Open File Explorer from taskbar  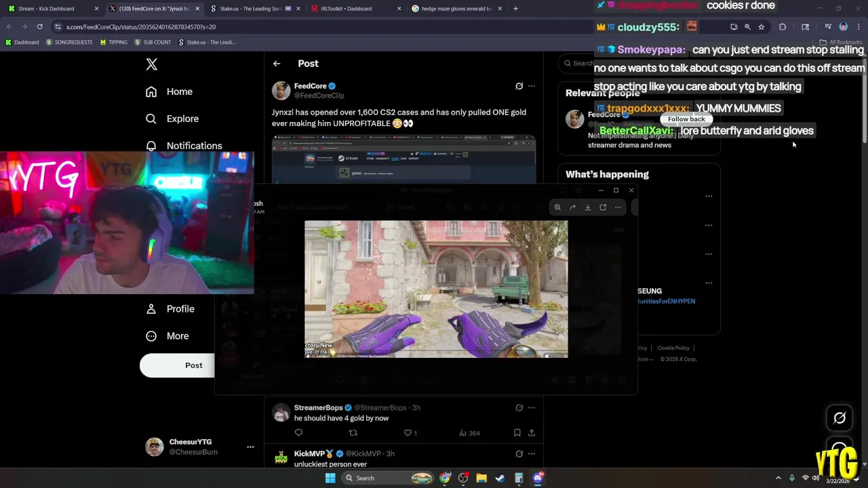tap(481, 478)
